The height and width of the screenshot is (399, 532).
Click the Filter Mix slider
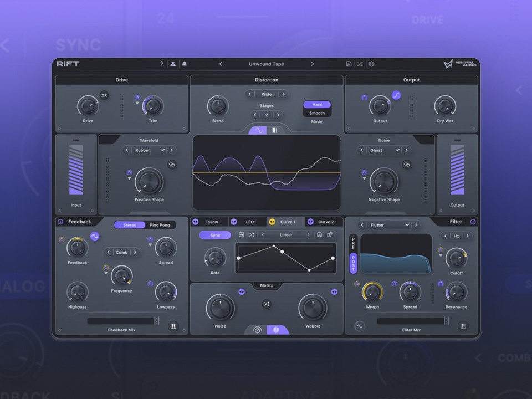(x=413, y=321)
